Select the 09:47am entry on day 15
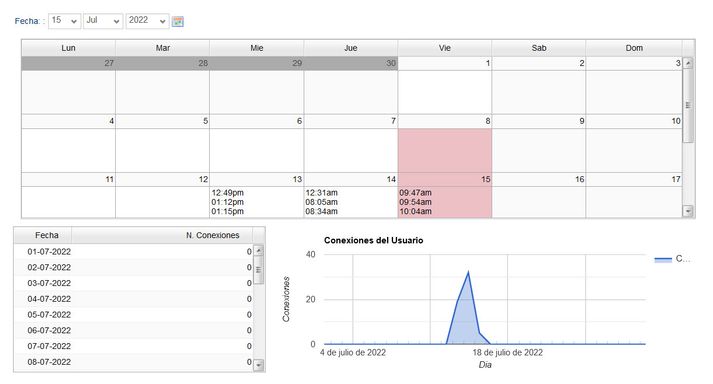 click(x=415, y=192)
